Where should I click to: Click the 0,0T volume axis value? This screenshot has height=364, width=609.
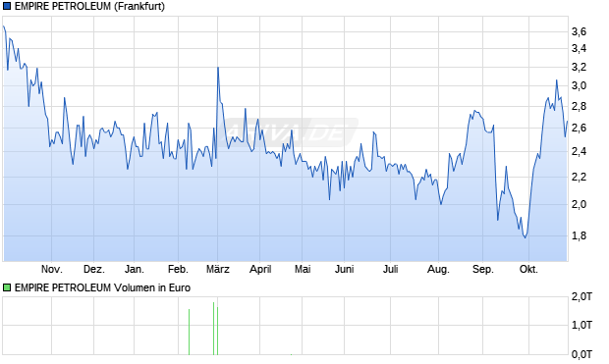tap(581, 354)
